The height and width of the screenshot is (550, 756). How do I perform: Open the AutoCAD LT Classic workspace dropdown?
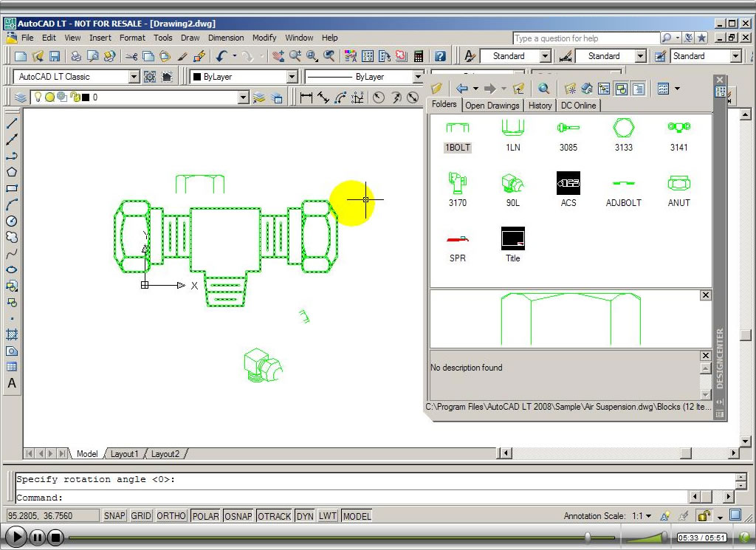pos(134,76)
